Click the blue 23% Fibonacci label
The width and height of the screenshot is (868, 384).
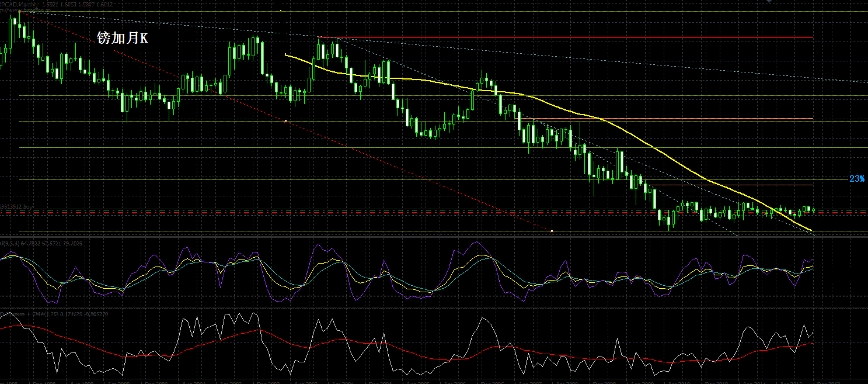tap(857, 178)
